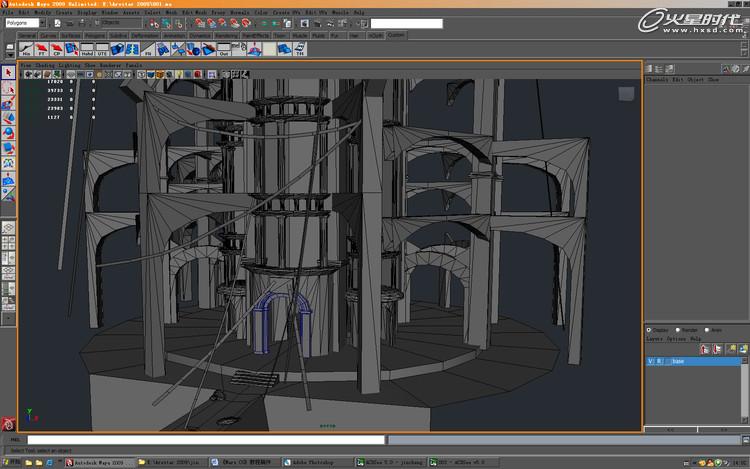
Task: Select the Render radio button in layer editor
Action: pyautogui.click(x=679, y=329)
